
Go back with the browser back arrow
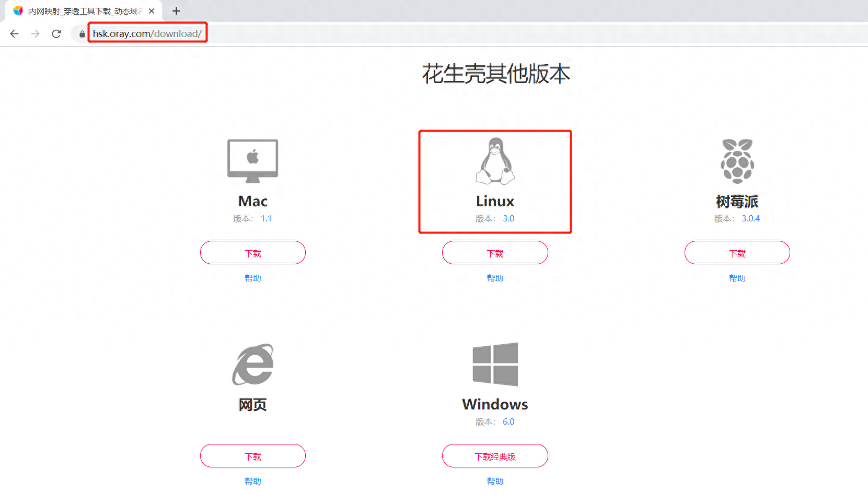(14, 34)
